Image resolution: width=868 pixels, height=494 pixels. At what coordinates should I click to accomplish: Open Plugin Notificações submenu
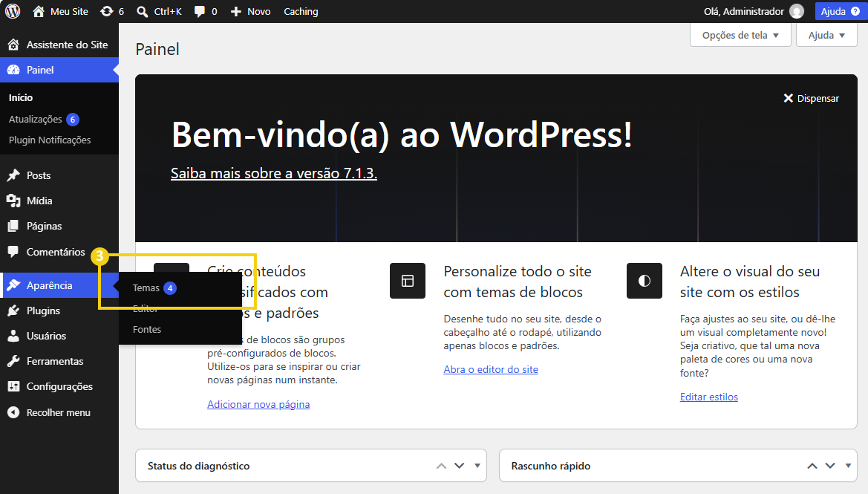[x=50, y=140]
